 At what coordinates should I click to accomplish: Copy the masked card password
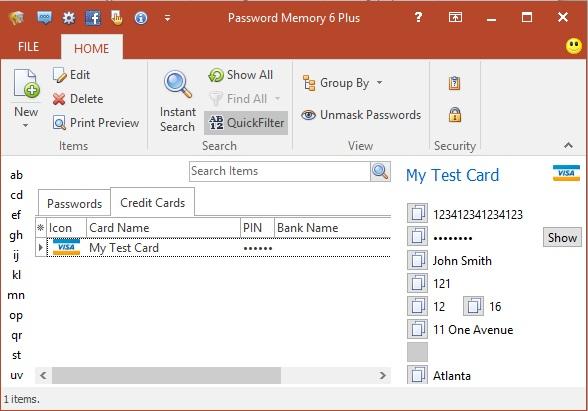click(x=417, y=236)
